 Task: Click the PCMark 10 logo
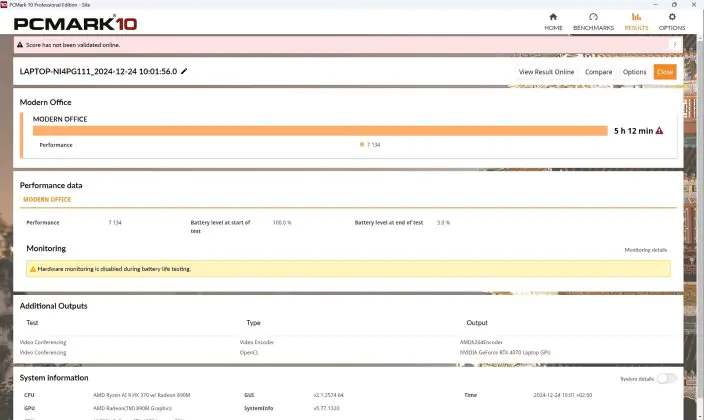click(x=75, y=23)
